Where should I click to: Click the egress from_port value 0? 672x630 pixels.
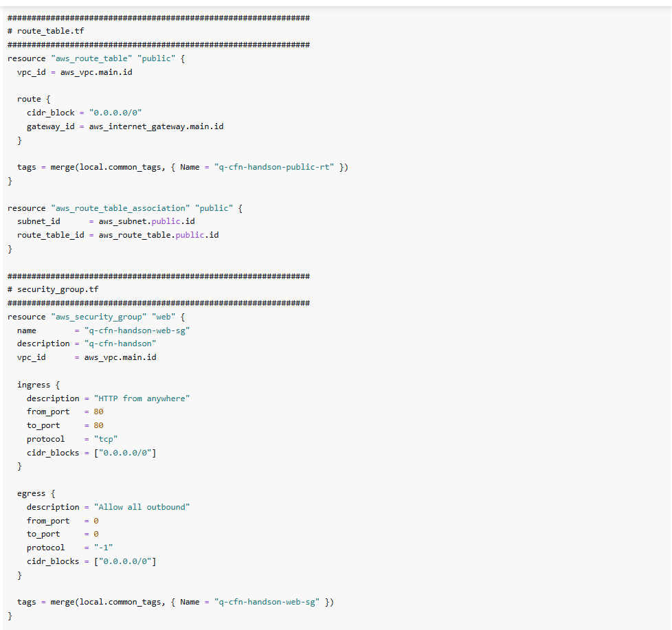click(96, 521)
